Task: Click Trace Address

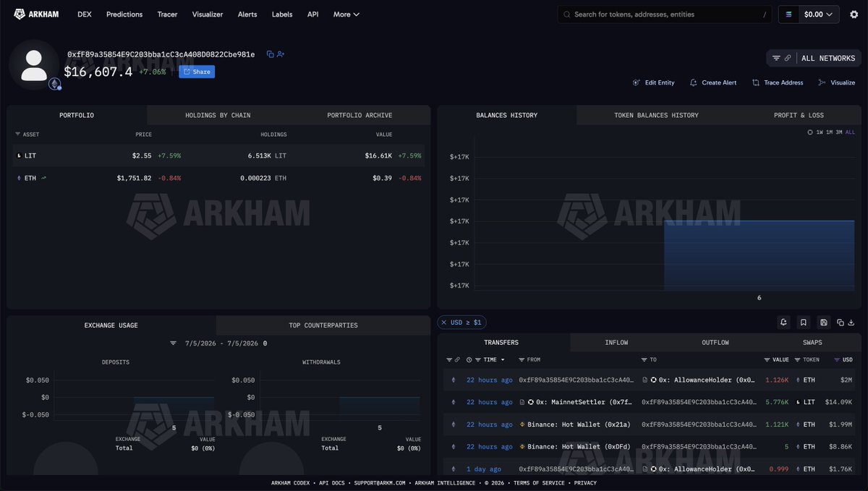Action: pyautogui.click(x=778, y=82)
